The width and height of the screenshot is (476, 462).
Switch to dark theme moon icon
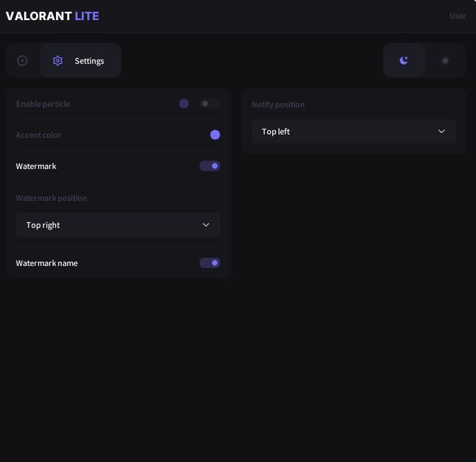click(x=404, y=61)
